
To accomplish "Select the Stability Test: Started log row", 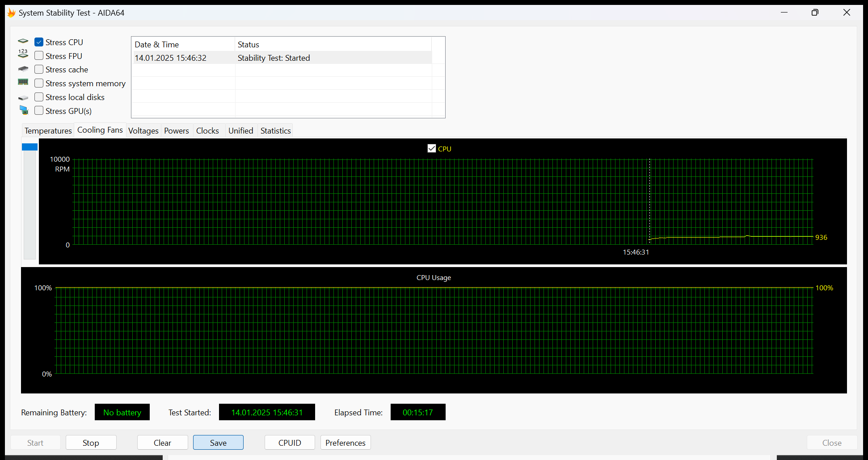I will (282, 58).
